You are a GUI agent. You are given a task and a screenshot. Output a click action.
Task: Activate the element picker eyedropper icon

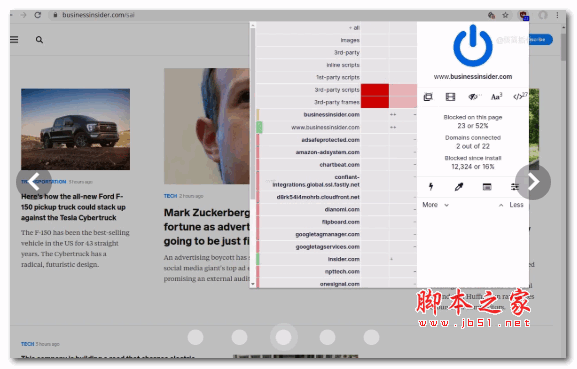(x=459, y=187)
